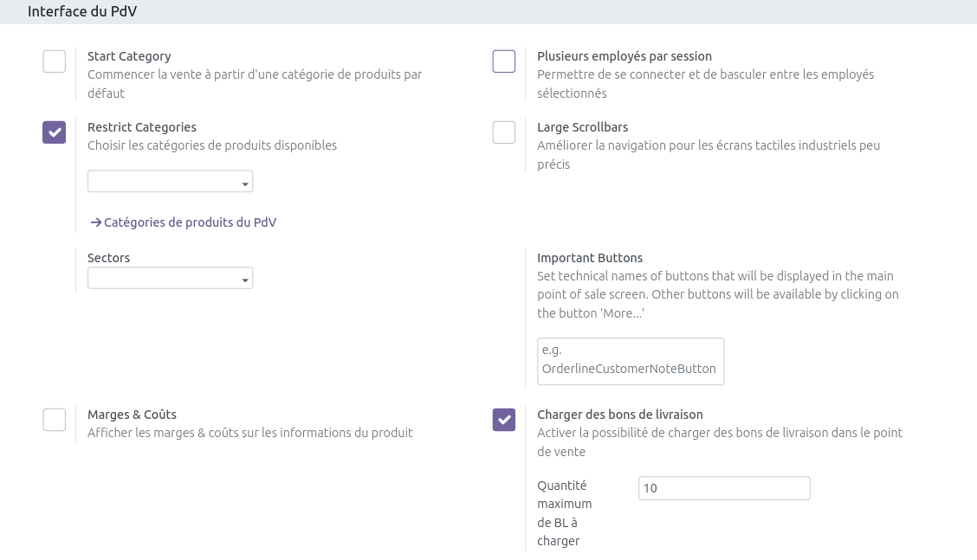Enable the Start Category checkbox
This screenshot has height=560, width=977.
(55, 61)
